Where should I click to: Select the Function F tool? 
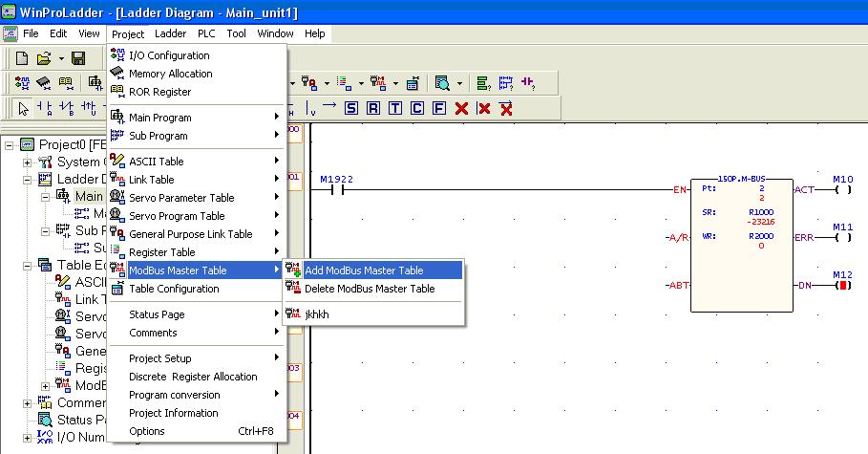[439, 108]
